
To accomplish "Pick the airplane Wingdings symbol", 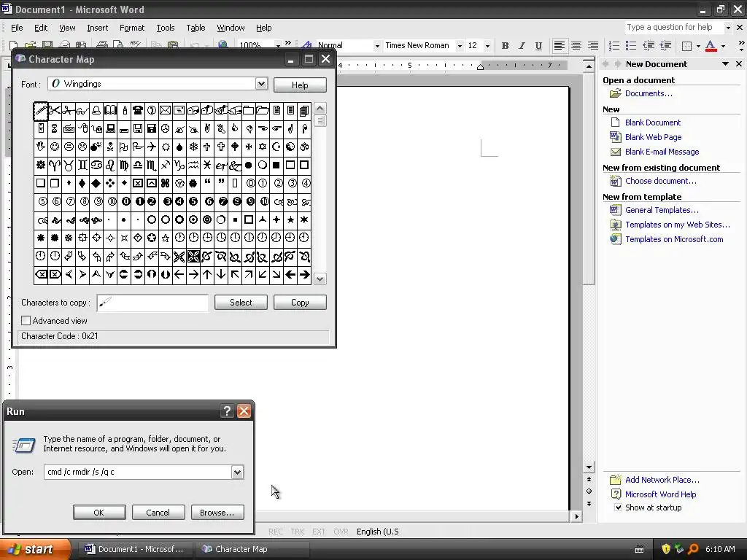I will click(152, 147).
